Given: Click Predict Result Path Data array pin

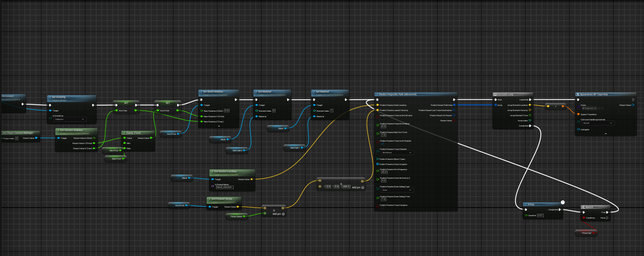Looking at the screenshot, I should coord(454,105).
